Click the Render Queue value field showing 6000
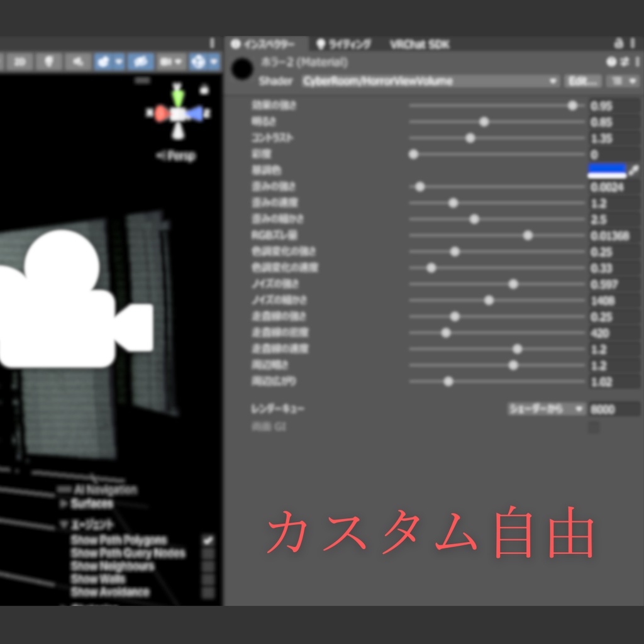644x644 pixels. (615, 408)
